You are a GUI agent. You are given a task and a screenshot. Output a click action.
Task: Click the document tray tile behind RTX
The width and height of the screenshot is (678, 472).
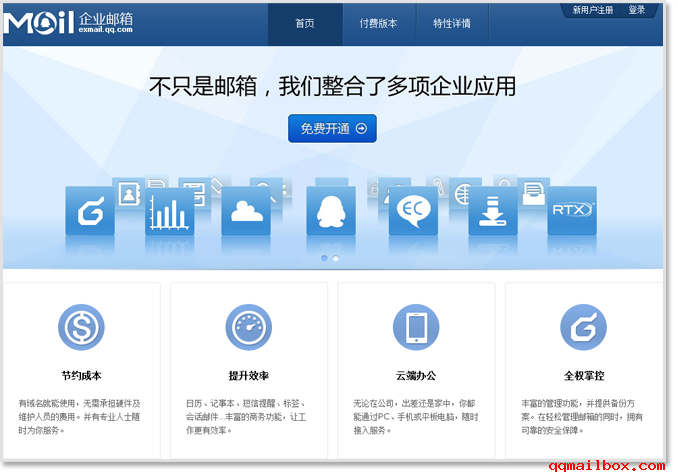(534, 192)
